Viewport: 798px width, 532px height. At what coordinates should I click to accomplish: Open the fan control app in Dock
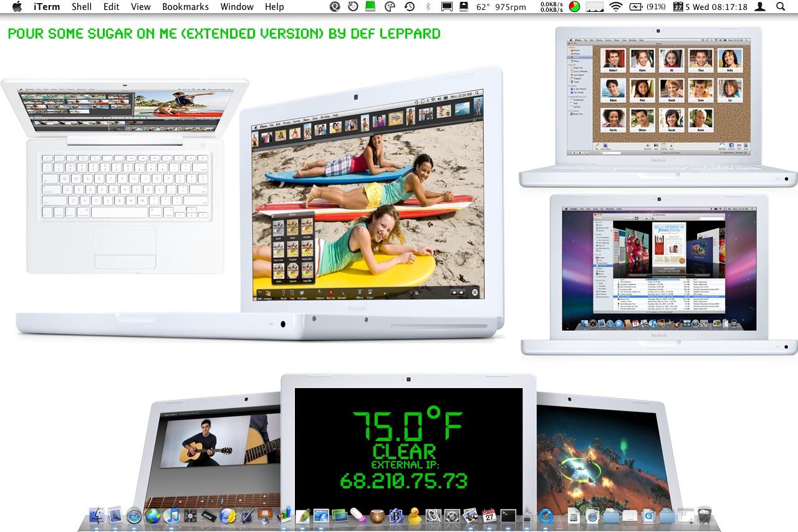[190, 515]
